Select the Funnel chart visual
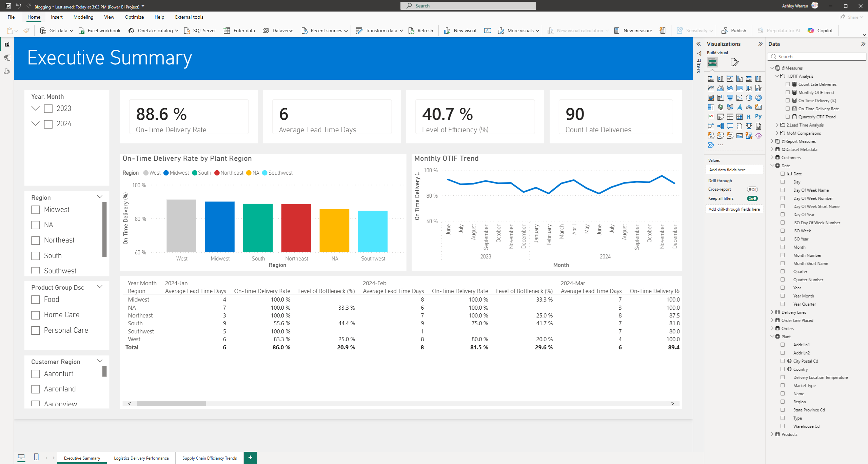The width and height of the screenshot is (868, 464). 730,98
